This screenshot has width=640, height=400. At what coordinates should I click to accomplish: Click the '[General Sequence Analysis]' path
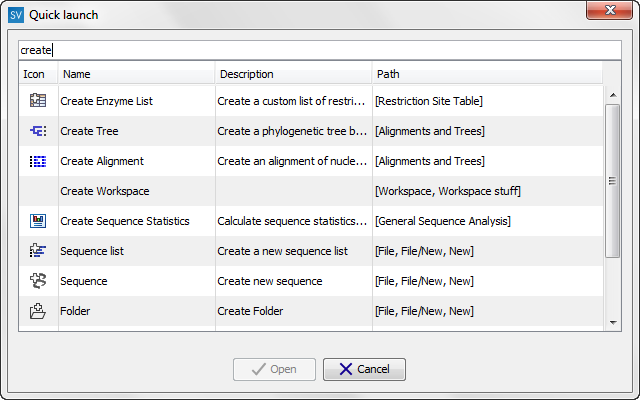(442, 221)
